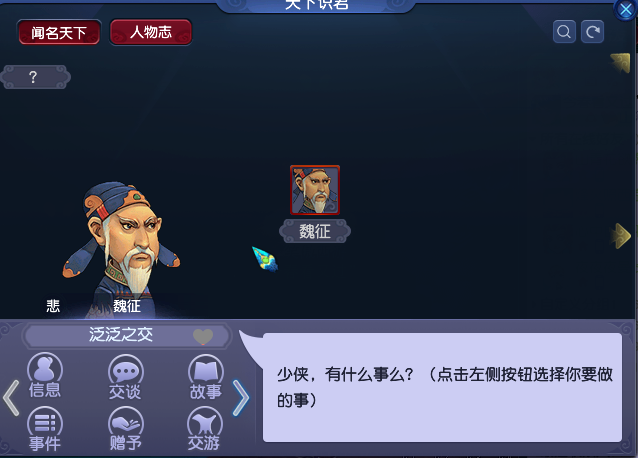Toggle the heart next to 泛泛之交
Viewport: 638px width, 458px height.
(x=203, y=336)
